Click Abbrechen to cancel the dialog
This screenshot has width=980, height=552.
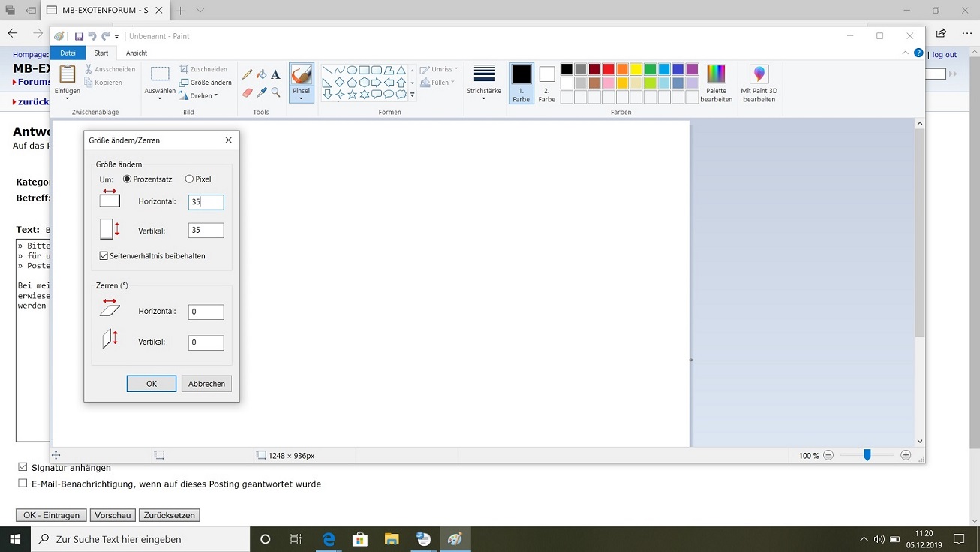click(x=206, y=384)
